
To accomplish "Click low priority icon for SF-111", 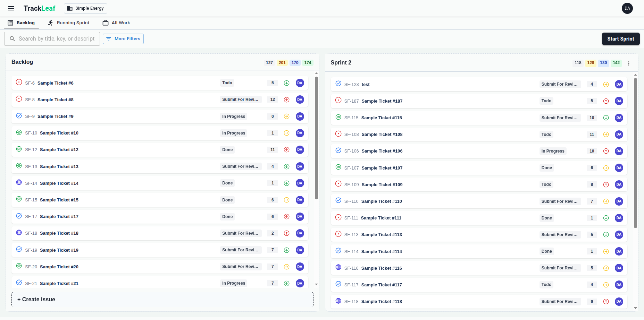I will coord(606,218).
